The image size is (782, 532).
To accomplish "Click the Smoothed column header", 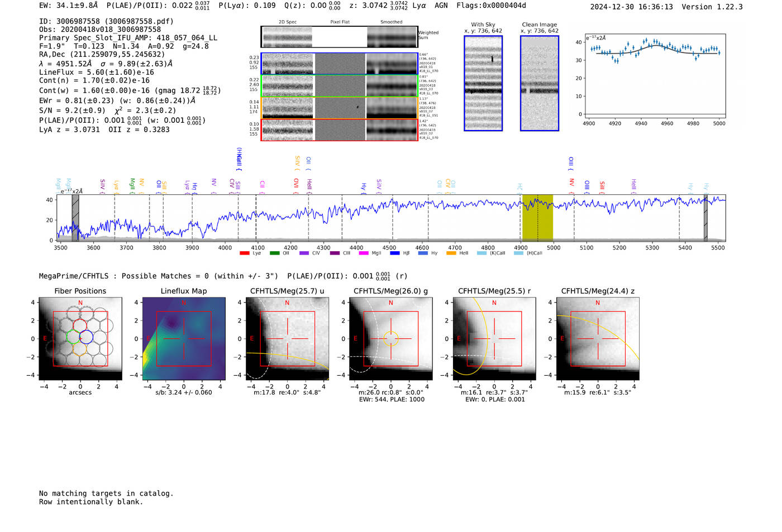I will click(391, 22).
